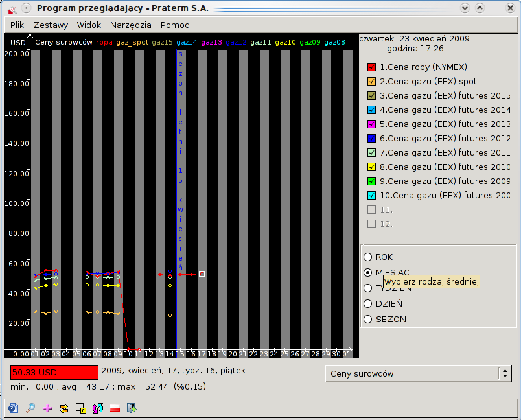The height and width of the screenshot is (420, 521).
Task: Open the help document icon in bottom toolbar
Action: (14, 408)
